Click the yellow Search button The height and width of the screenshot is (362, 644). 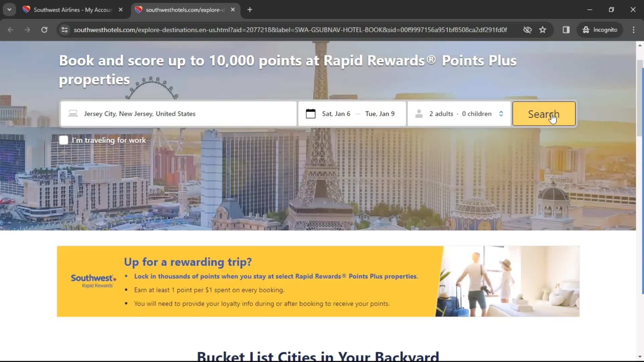coord(544,114)
